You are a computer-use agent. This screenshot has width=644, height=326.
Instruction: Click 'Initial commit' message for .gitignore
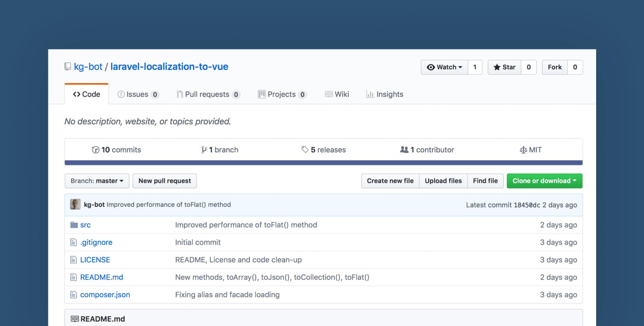point(198,242)
